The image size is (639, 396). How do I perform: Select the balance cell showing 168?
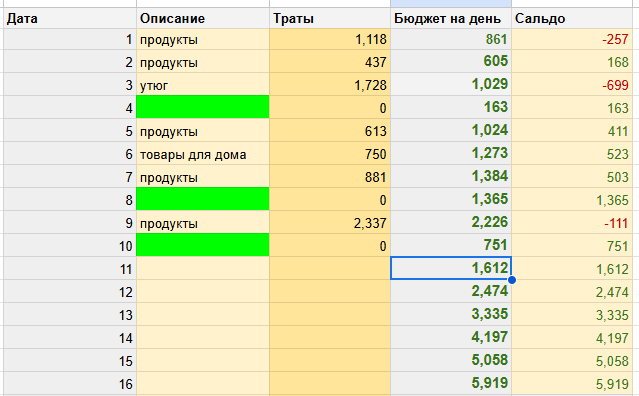tap(572, 62)
